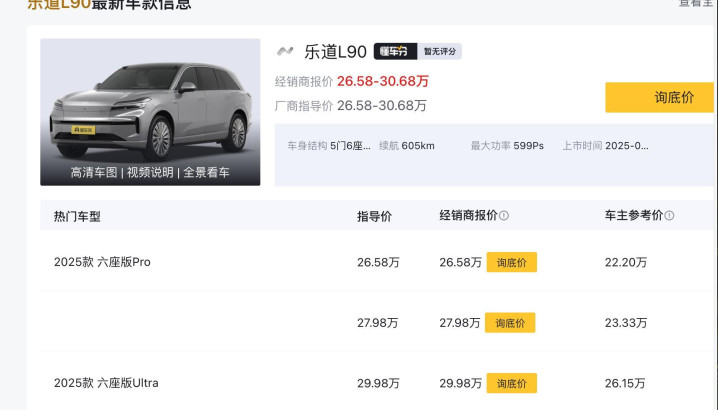Click 询底价 for 六座版Pro row
Screen dimensions: 718x410
point(512,262)
